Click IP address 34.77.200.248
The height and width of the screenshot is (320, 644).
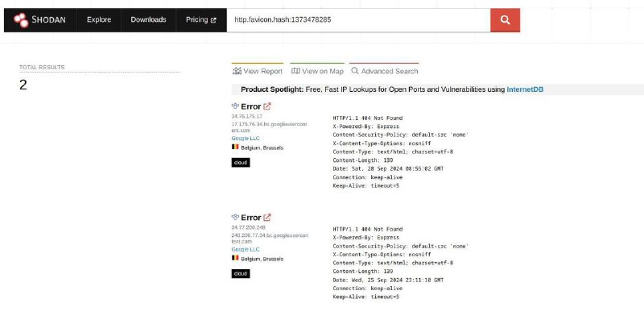[249, 227]
